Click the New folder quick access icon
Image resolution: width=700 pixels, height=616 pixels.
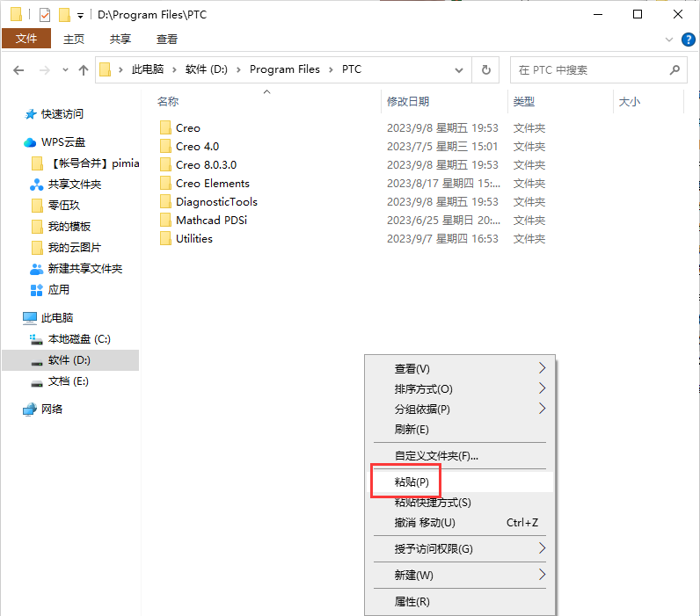[x=65, y=15]
